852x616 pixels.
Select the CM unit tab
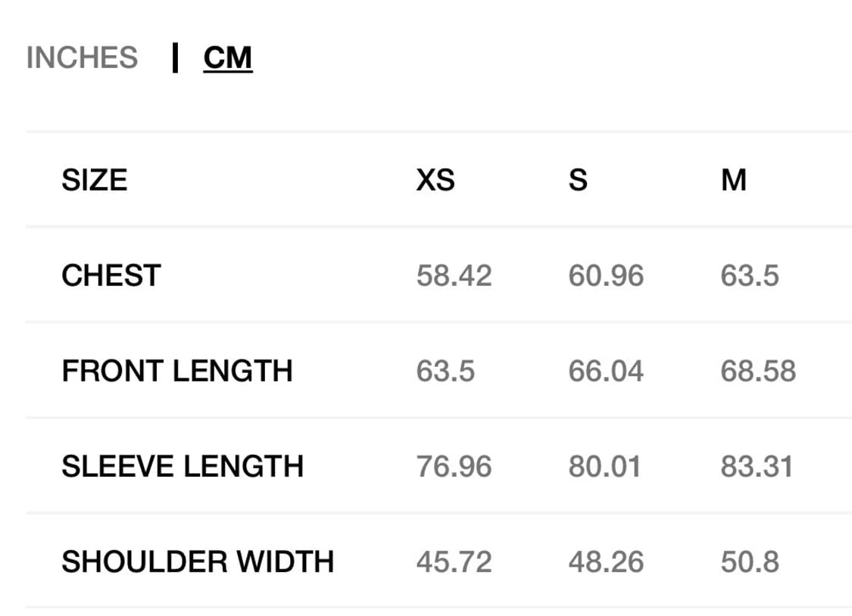tap(227, 58)
